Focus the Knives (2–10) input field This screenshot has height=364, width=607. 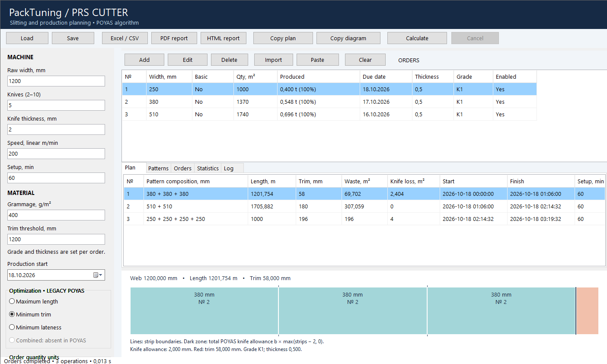click(x=56, y=105)
